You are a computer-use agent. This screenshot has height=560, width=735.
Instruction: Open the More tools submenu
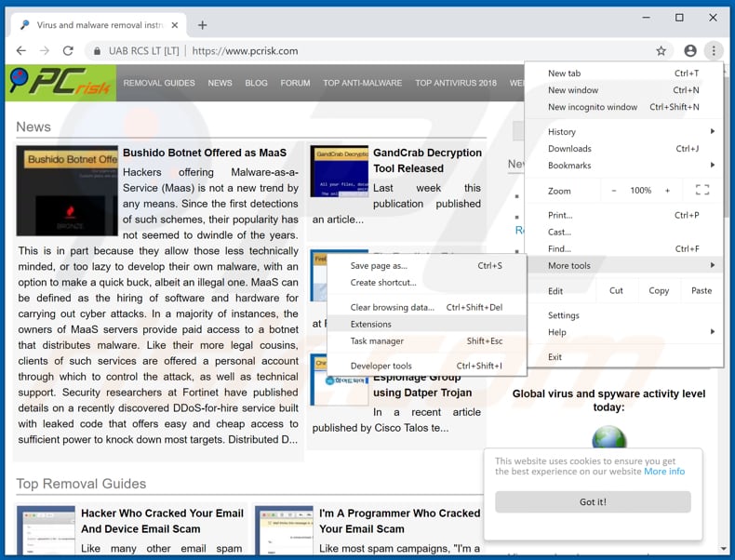(624, 266)
